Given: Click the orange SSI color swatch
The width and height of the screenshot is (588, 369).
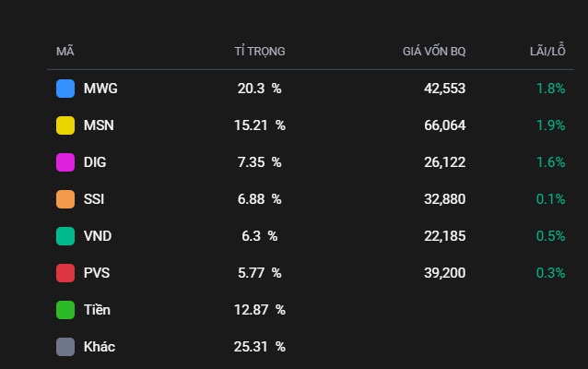Looking at the screenshot, I should pos(65,199).
